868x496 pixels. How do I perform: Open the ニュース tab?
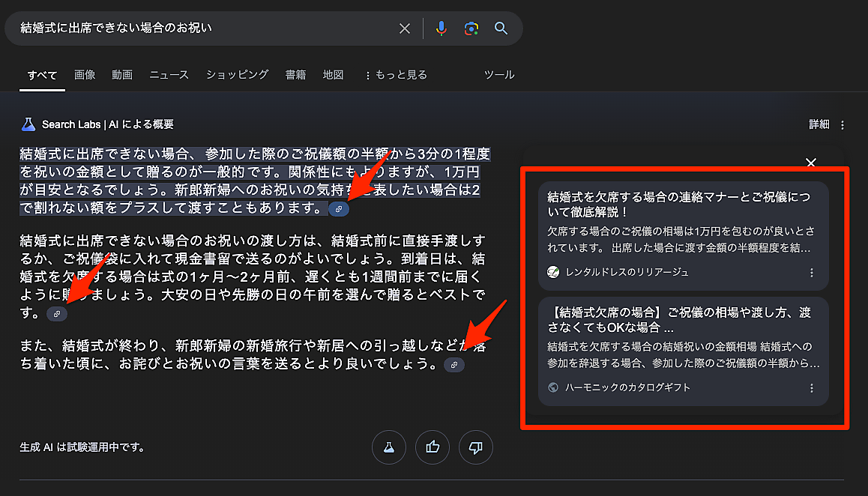[169, 75]
